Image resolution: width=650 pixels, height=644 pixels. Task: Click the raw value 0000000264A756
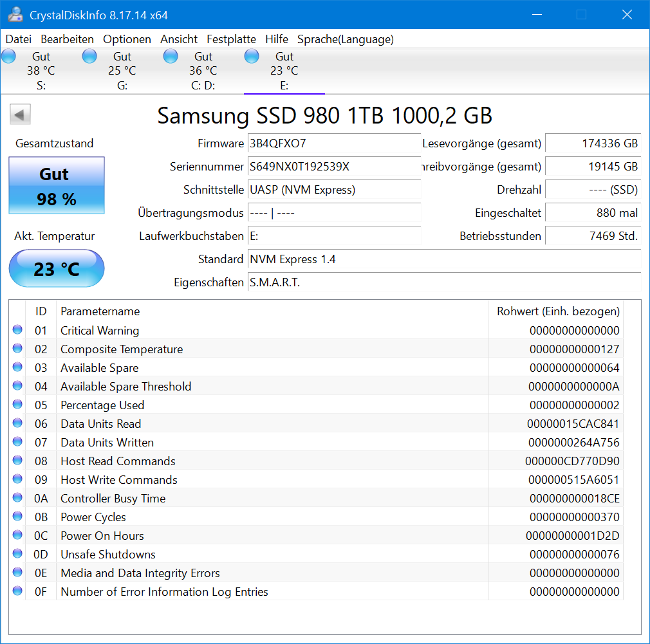point(573,442)
